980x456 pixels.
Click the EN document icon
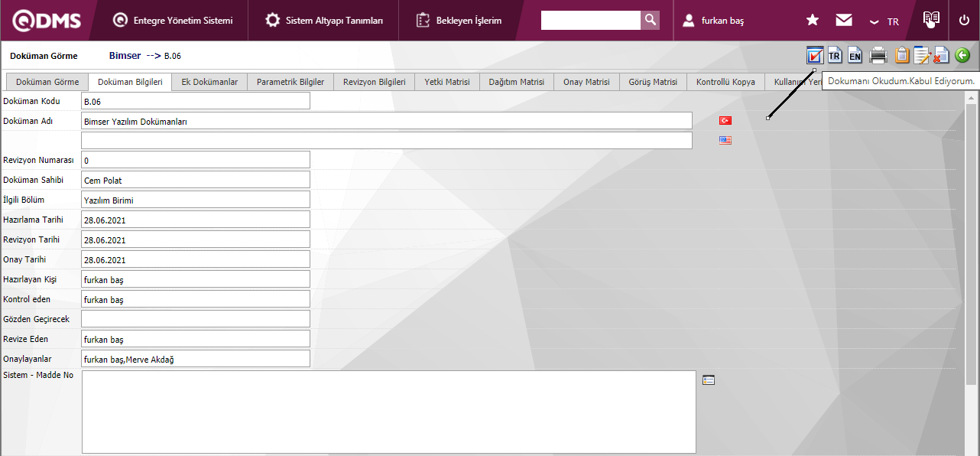[x=855, y=55]
